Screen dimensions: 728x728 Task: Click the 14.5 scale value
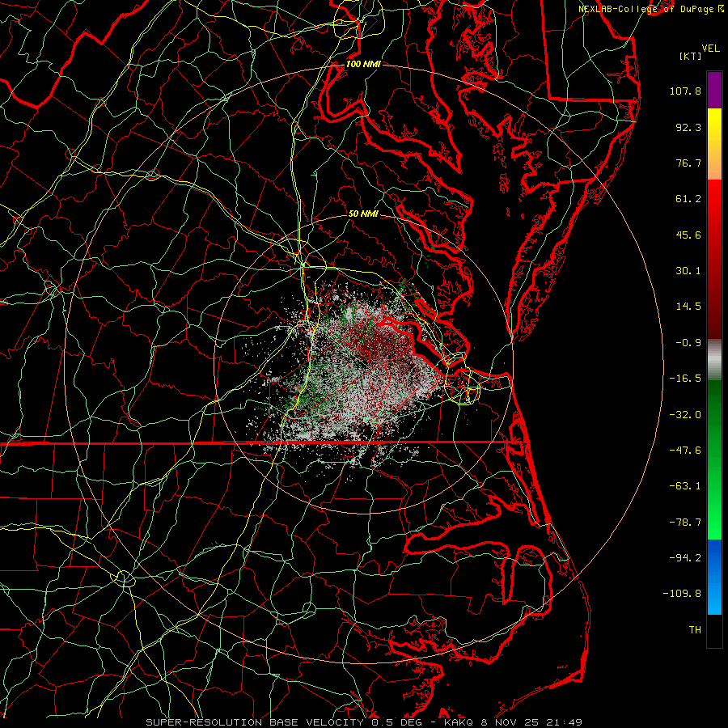pos(688,307)
